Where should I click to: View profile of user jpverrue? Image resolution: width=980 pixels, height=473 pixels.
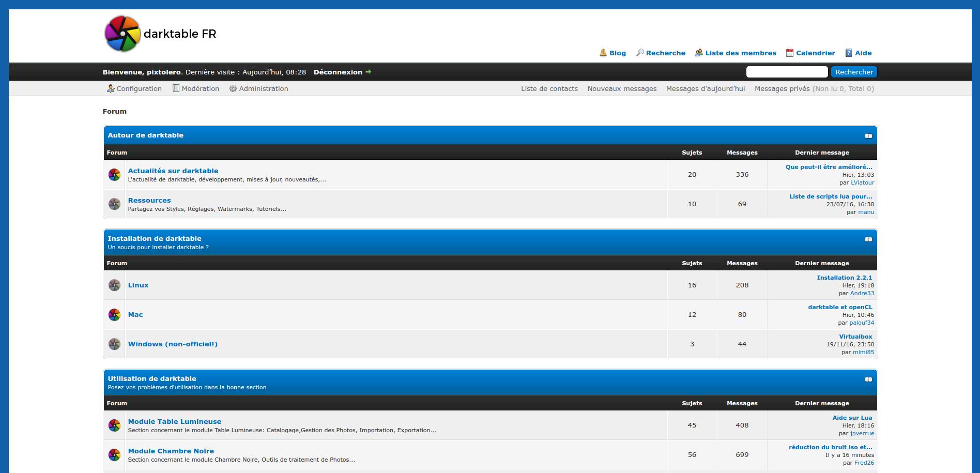tap(862, 433)
